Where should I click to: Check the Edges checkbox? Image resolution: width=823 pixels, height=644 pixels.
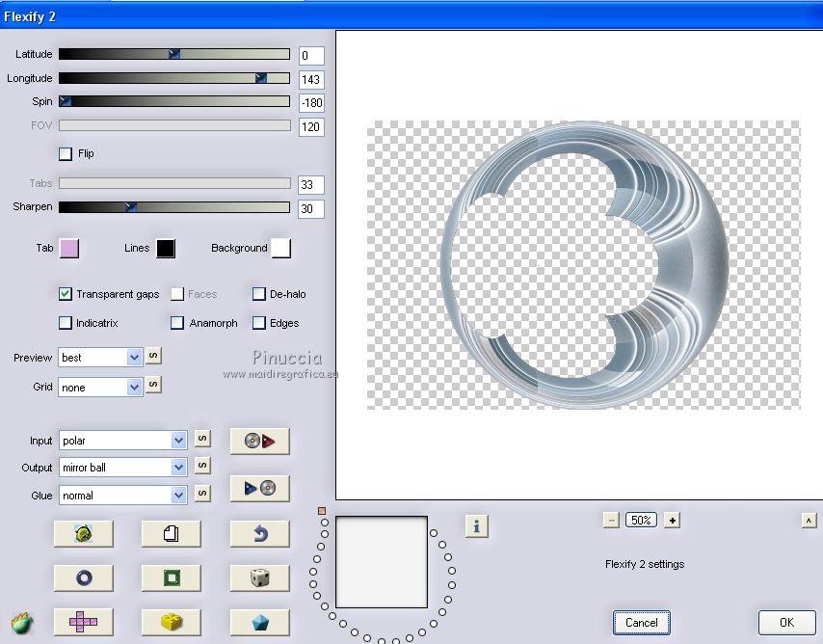[259, 323]
